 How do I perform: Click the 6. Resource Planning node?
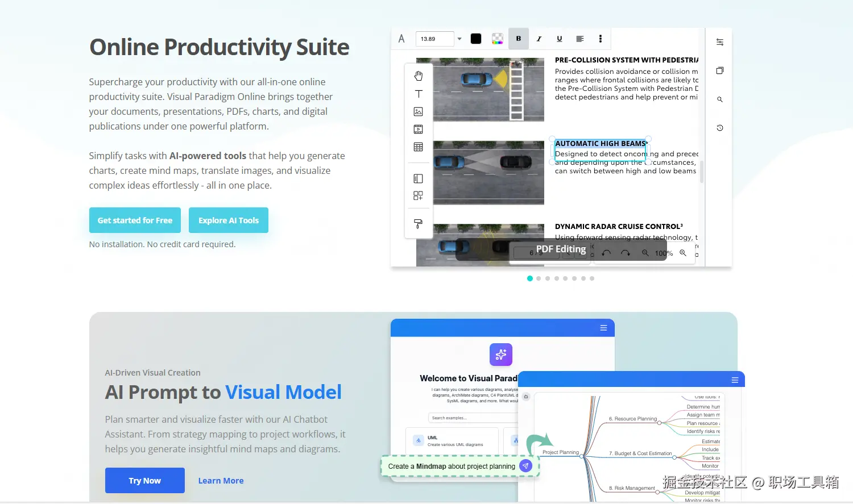633,419
